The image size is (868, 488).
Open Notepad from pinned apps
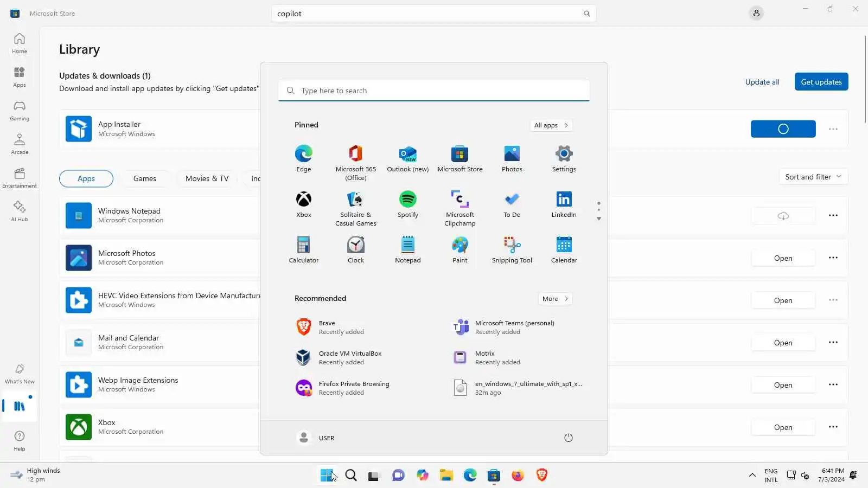408,250
